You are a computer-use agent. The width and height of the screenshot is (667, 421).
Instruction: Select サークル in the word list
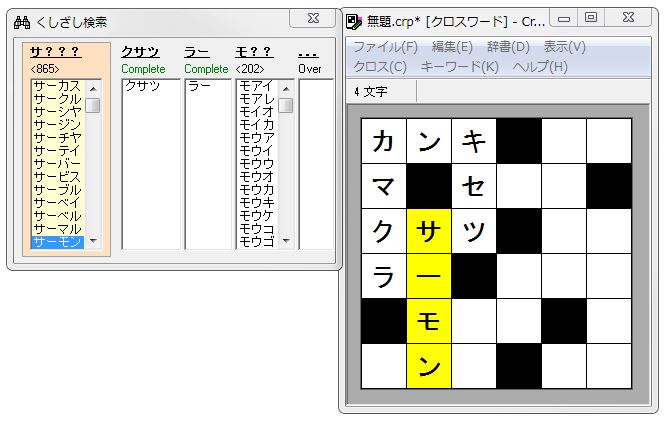tap(57, 99)
